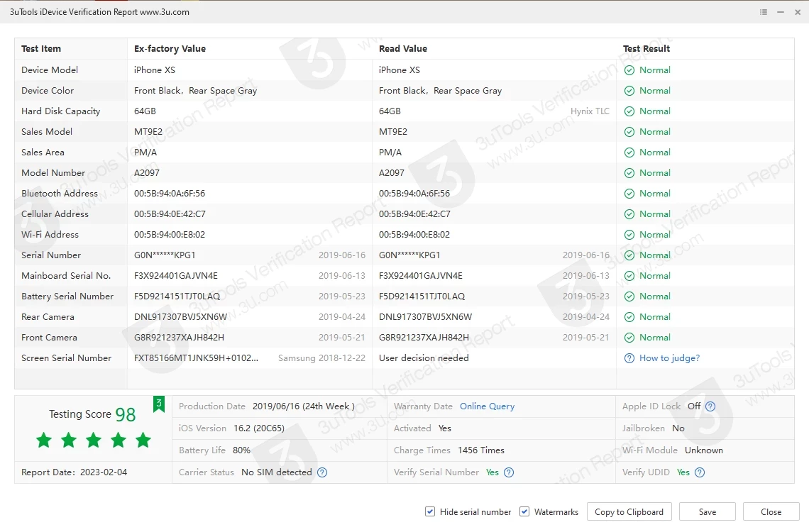Click the green check icon in Hard Disk Capacity row

point(629,111)
